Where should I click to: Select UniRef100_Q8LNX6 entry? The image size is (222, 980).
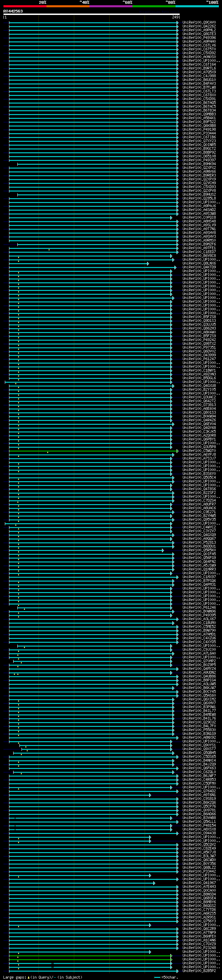199,263
